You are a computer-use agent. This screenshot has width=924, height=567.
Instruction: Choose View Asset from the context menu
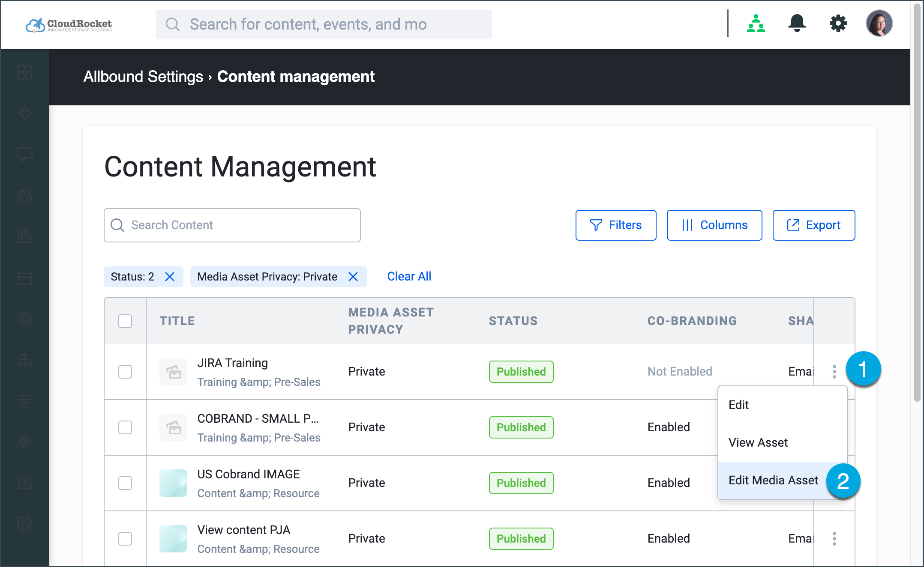[x=782, y=443]
